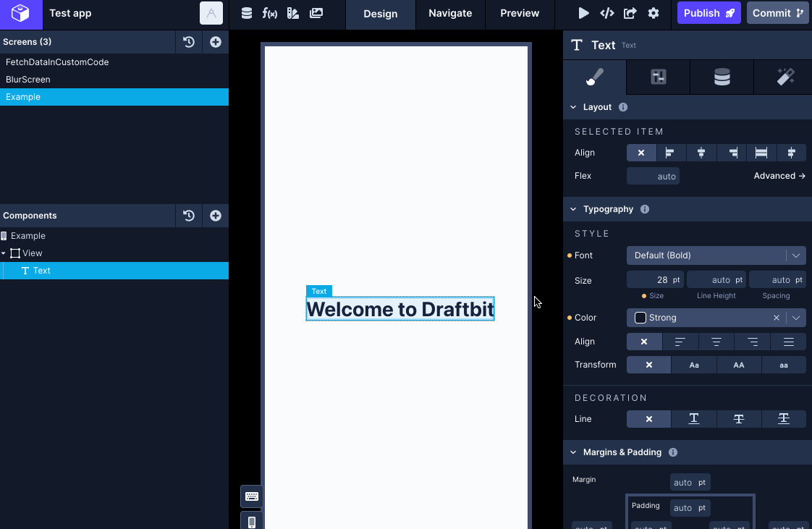Click the share export icon
This screenshot has width=812, height=529.
tap(630, 14)
